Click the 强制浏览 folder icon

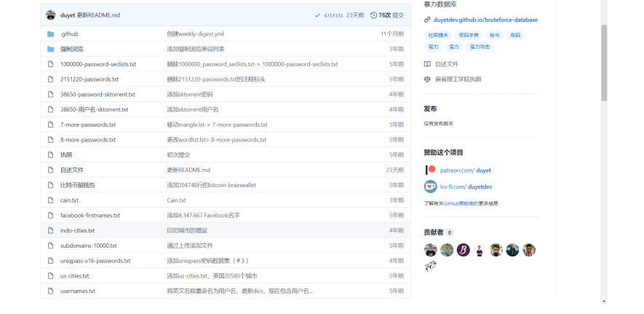click(x=50, y=50)
